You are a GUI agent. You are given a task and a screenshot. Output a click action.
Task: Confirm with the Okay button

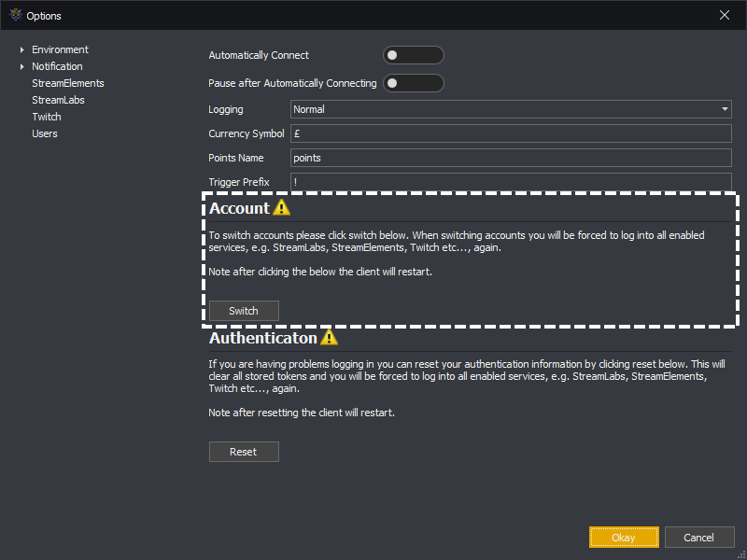(x=624, y=538)
